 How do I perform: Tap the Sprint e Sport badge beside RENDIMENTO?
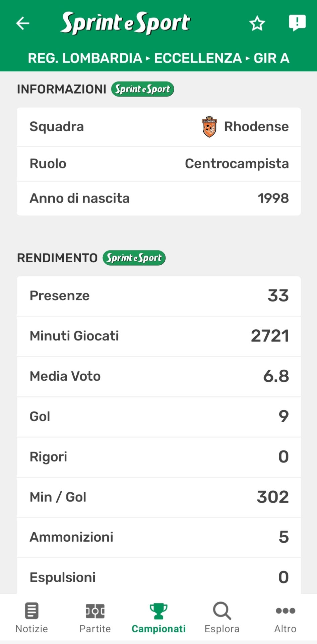tap(134, 258)
